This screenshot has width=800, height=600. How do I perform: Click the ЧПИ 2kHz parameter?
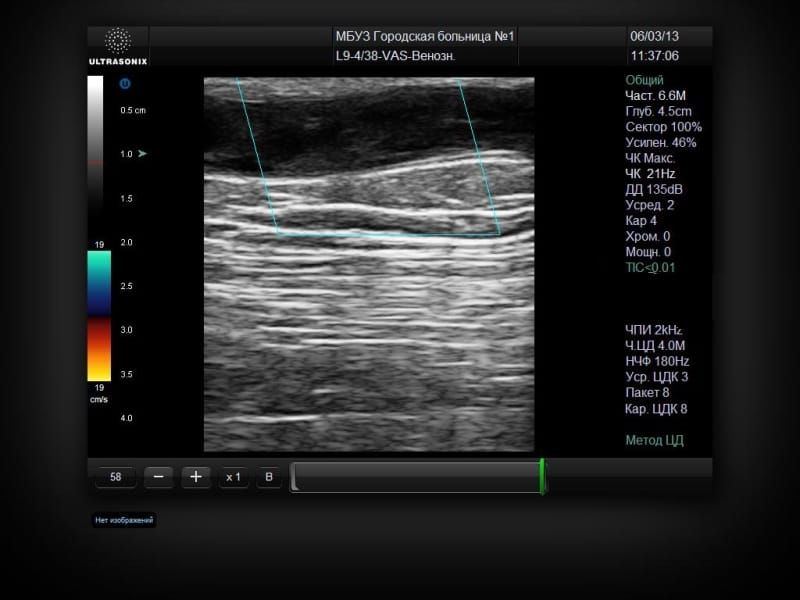click(654, 330)
